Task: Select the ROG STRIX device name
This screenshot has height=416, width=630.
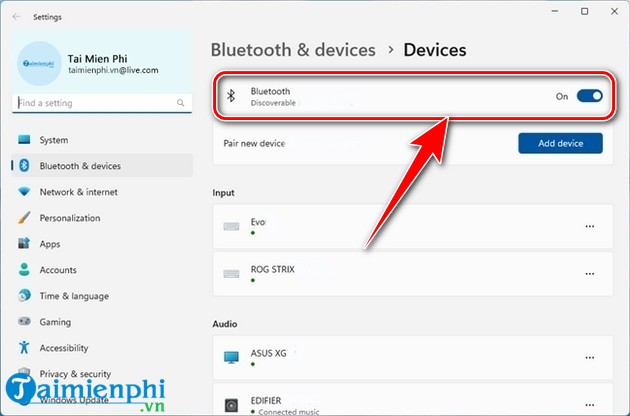Action: pos(272,269)
